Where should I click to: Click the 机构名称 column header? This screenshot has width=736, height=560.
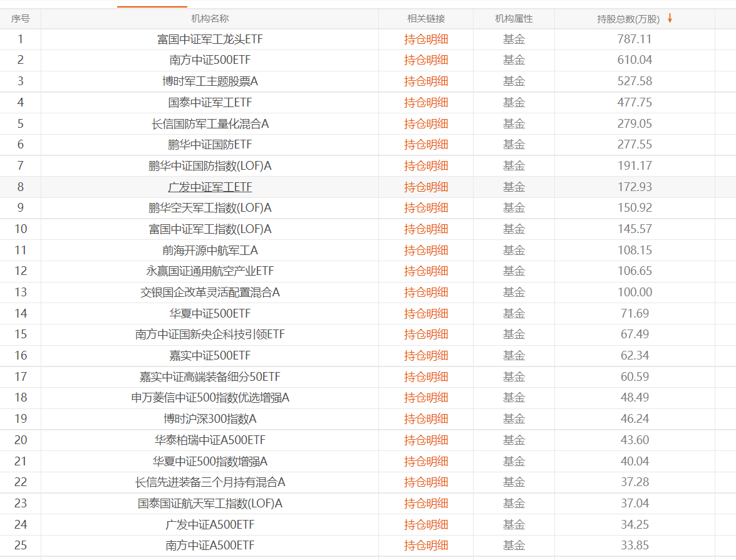tap(210, 19)
